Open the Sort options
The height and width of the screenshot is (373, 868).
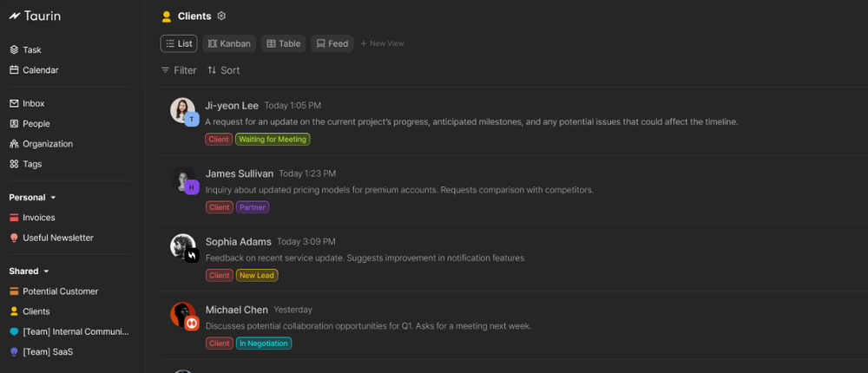pyautogui.click(x=224, y=70)
